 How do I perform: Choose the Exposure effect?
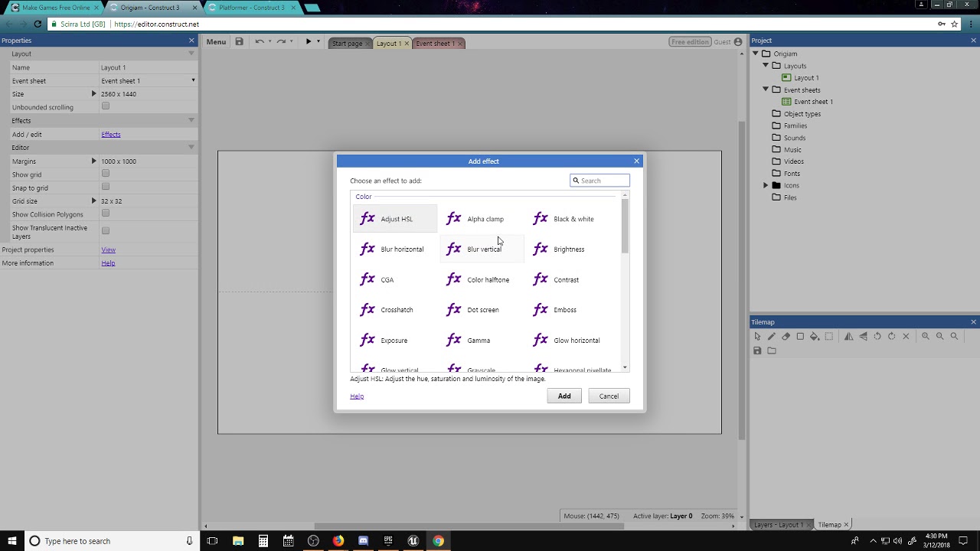pyautogui.click(x=395, y=341)
